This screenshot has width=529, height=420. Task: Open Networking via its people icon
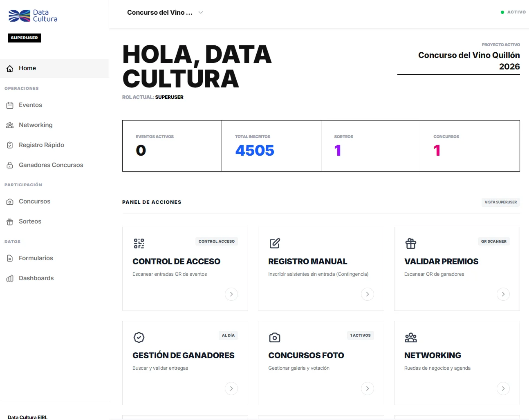[x=10, y=125]
